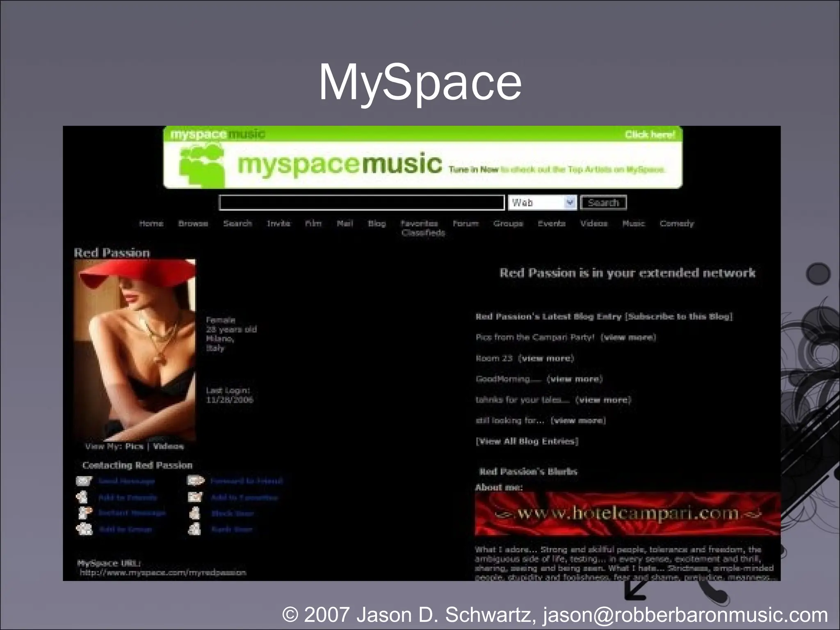
Task: Click the Forward to Friend icon
Action: (x=196, y=481)
